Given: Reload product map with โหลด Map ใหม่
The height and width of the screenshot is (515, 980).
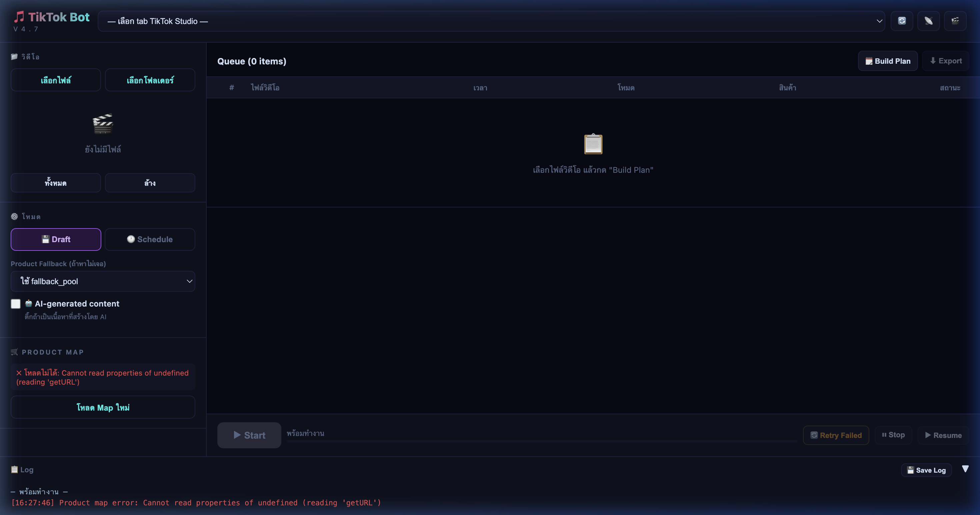Looking at the screenshot, I should (103, 407).
